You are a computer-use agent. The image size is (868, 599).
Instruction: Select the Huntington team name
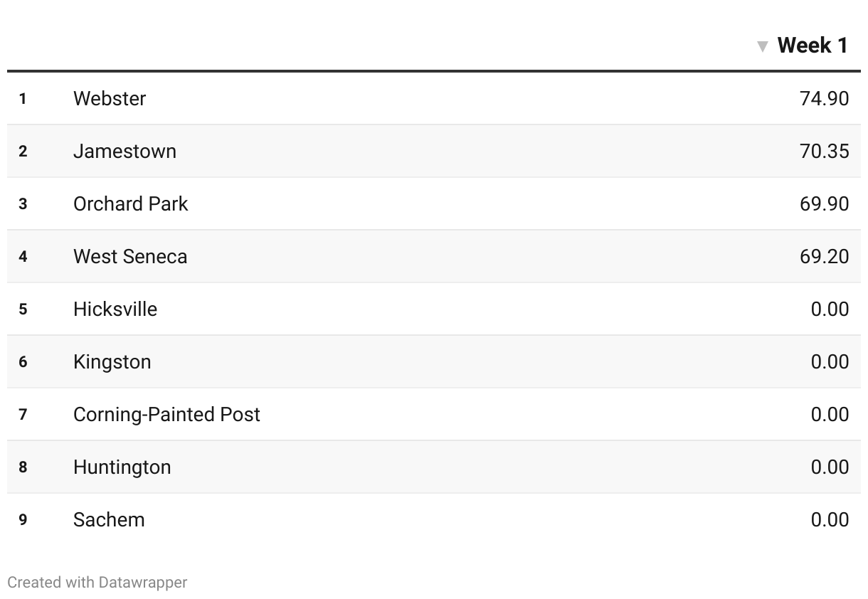[x=122, y=467]
